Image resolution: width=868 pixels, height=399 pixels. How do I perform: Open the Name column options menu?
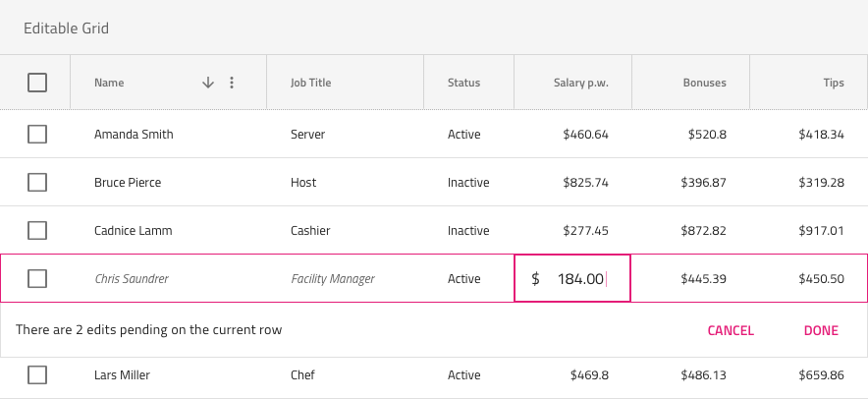pyautogui.click(x=232, y=84)
